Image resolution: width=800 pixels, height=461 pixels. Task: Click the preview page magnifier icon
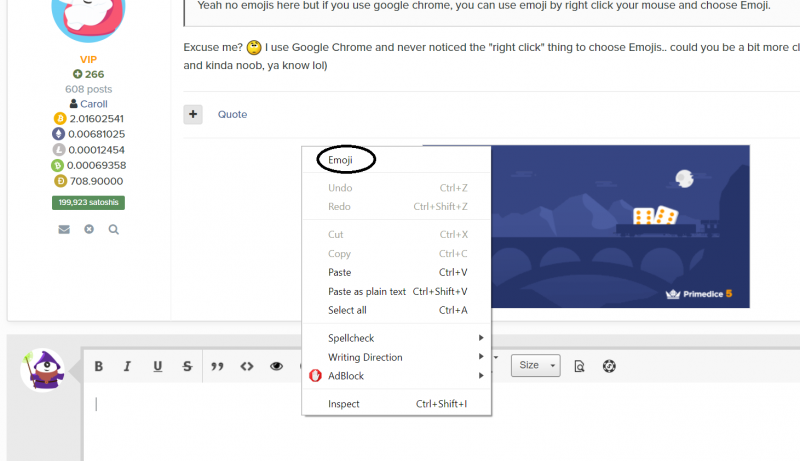tap(579, 366)
